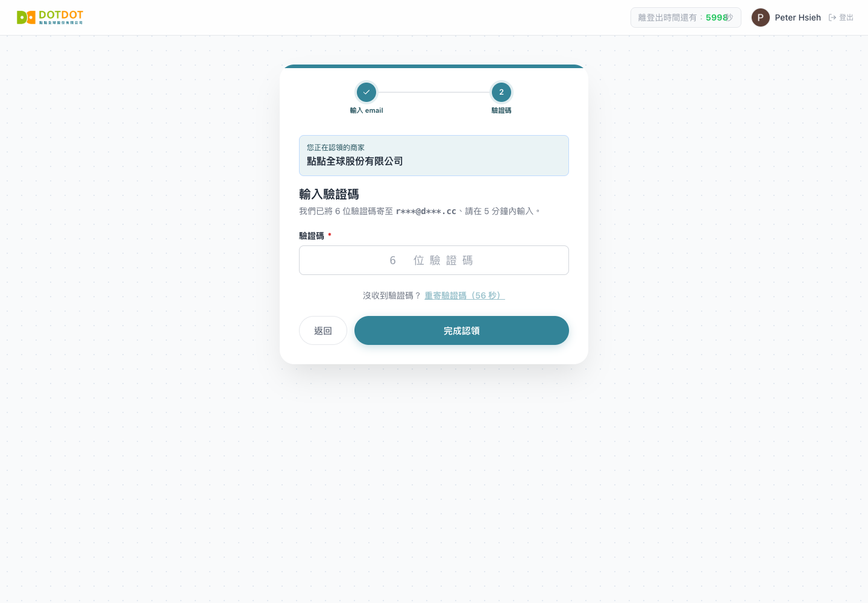Click the DOTDOT logo icon
The height and width of the screenshot is (603, 868).
point(26,17)
